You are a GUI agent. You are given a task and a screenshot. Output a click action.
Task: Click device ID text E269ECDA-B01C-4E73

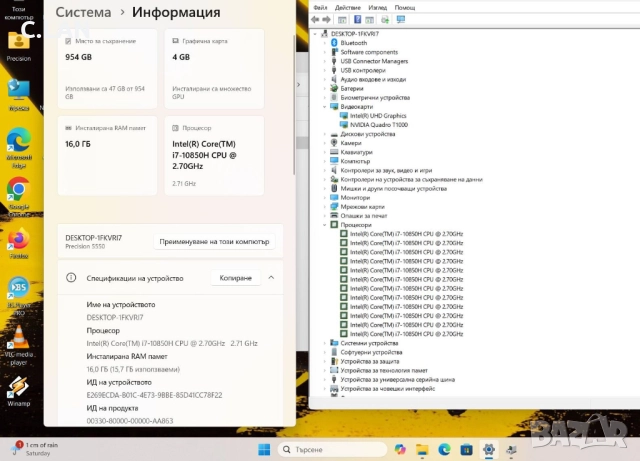click(x=154, y=395)
